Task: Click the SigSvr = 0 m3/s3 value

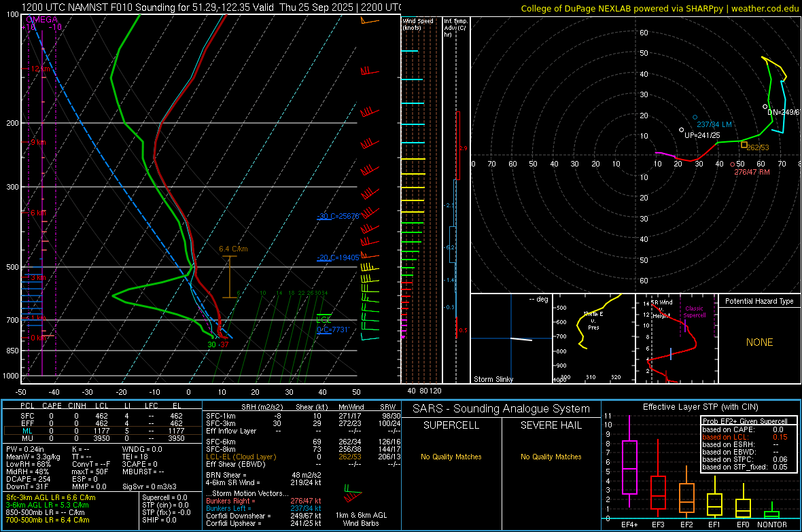Action: point(150,486)
